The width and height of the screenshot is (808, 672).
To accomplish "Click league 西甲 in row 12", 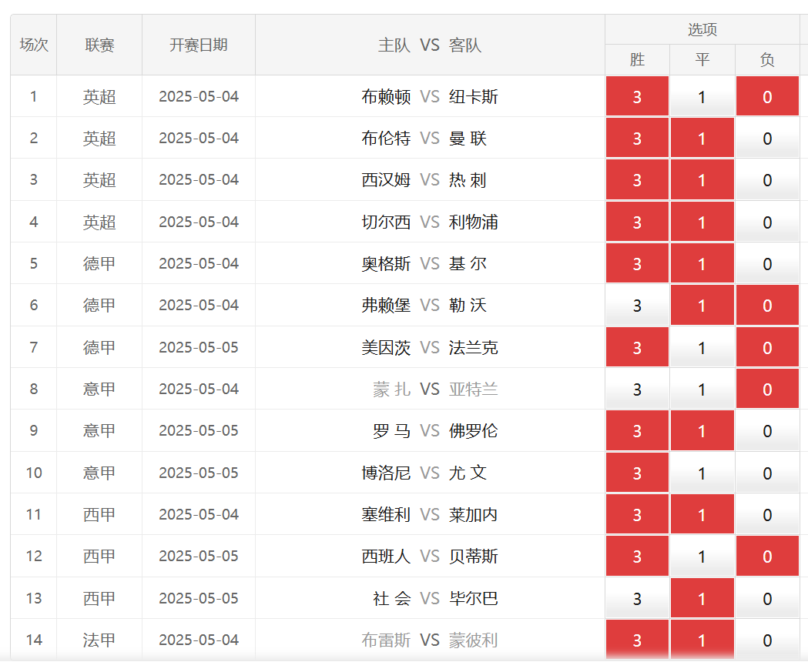I will tap(99, 556).
